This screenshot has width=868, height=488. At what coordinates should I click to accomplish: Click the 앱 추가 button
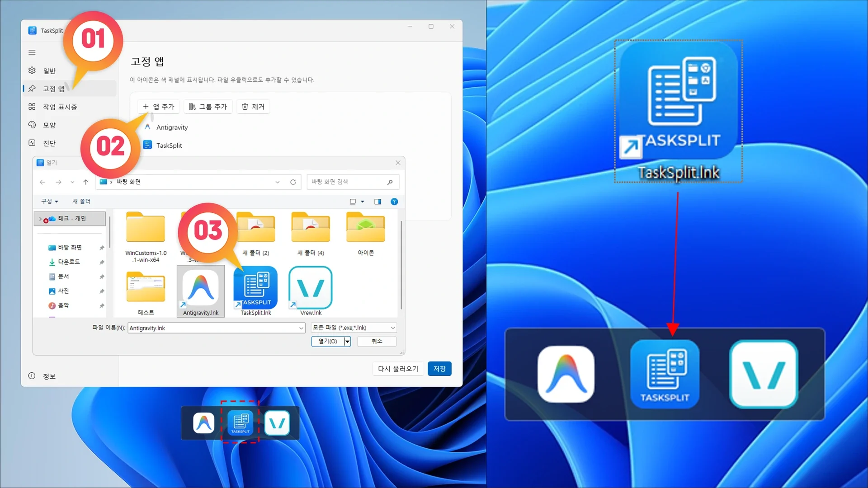click(x=159, y=107)
